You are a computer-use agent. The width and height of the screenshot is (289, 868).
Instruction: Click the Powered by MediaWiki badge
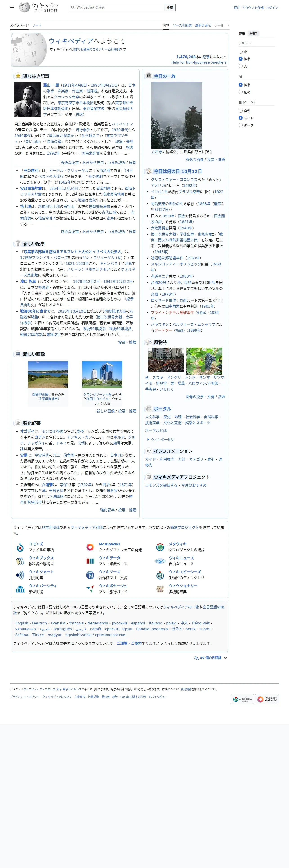(267, 699)
